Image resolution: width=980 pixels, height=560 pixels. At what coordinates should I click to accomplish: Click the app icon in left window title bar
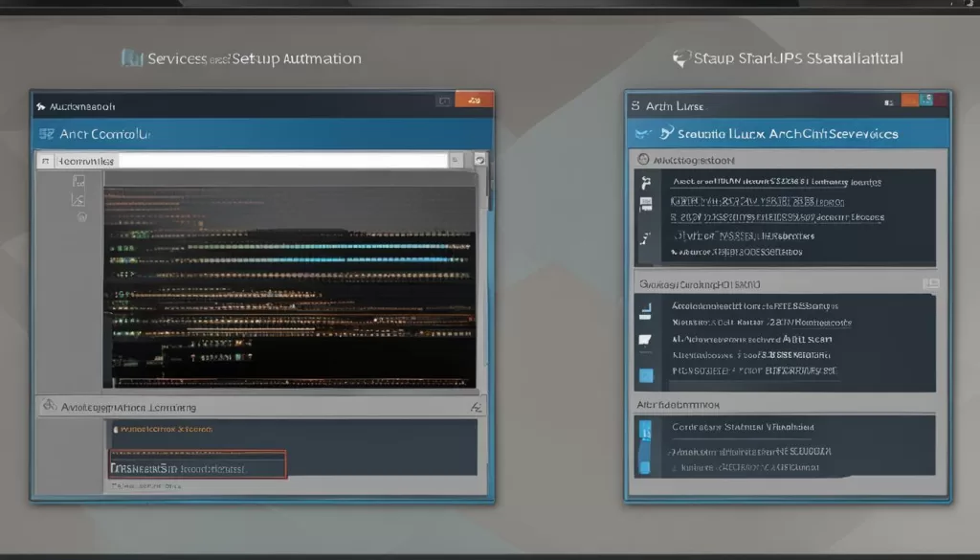(41, 107)
